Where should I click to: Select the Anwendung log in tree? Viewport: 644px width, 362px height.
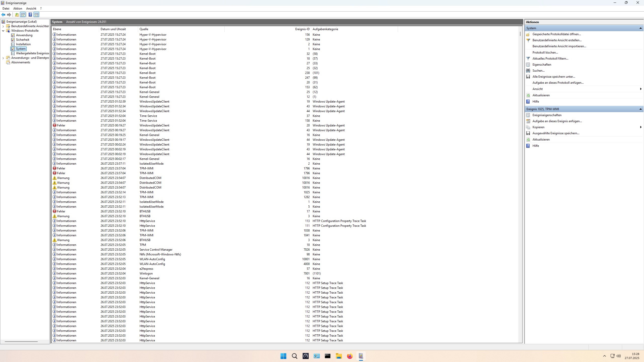24,35
